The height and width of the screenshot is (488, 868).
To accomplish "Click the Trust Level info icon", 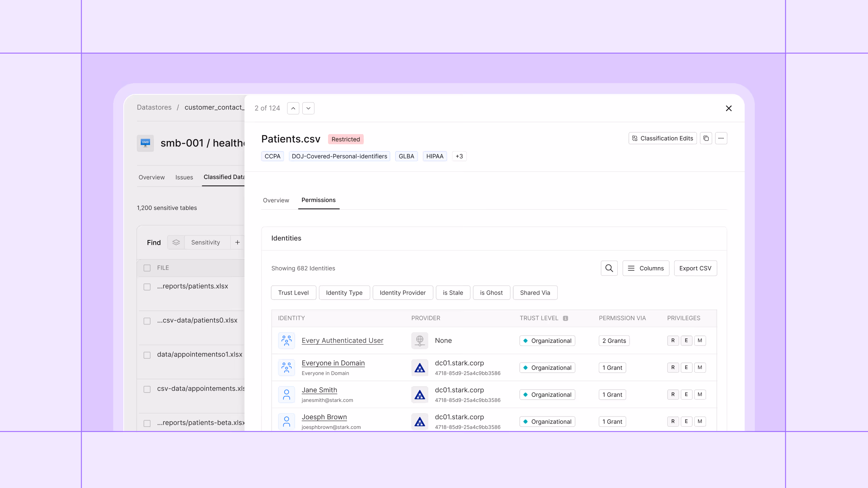I will coord(566,318).
